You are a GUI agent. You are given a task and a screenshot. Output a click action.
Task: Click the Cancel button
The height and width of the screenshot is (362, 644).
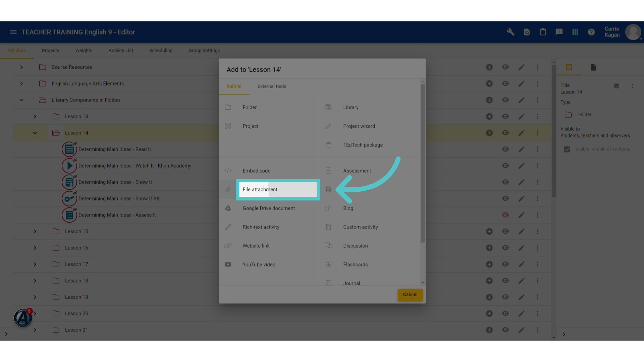click(x=410, y=295)
